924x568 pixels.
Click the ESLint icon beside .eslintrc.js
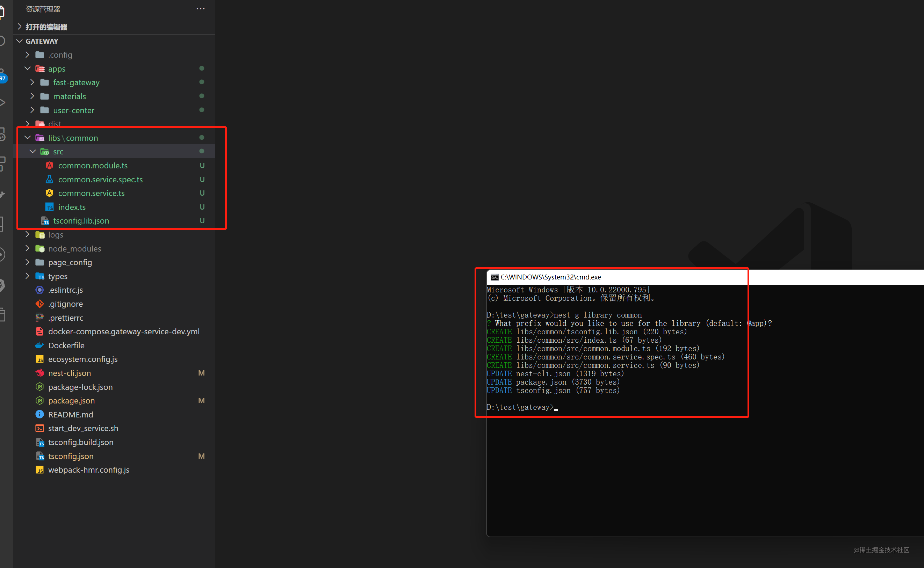pos(39,290)
